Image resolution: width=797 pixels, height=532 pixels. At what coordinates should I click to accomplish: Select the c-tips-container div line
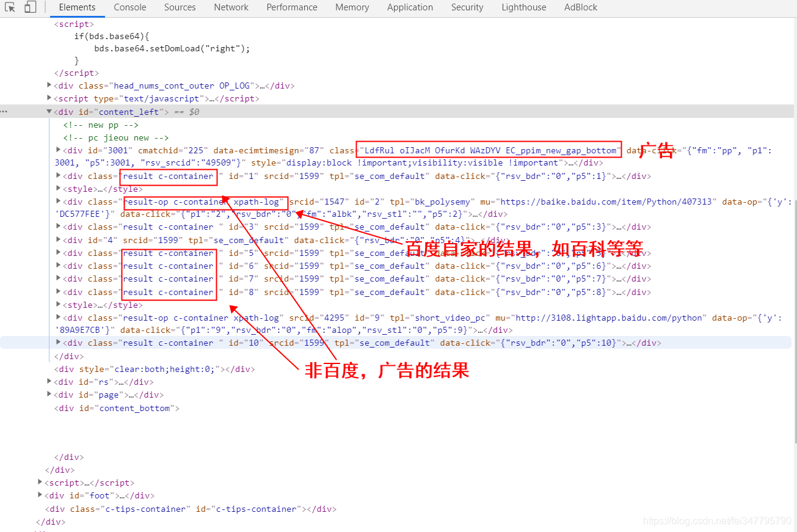[191, 509]
